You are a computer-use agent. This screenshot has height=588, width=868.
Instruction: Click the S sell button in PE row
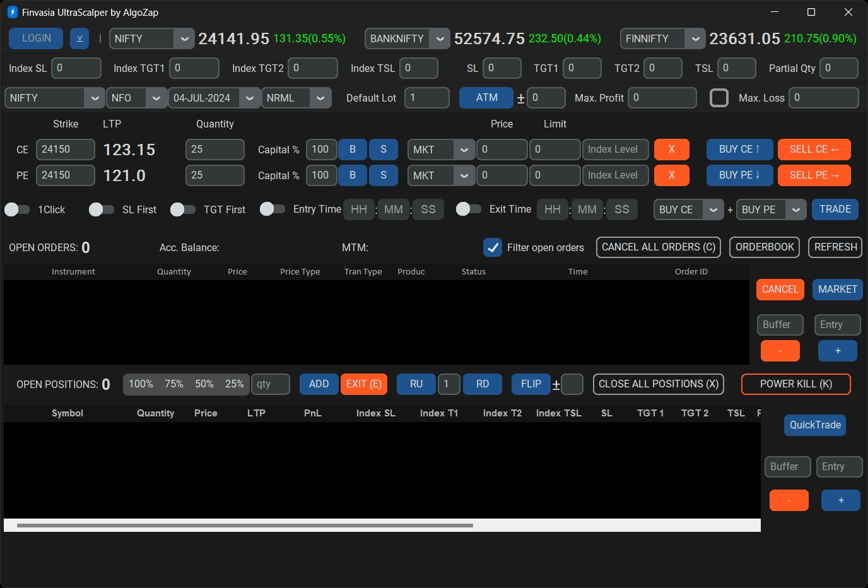383,175
